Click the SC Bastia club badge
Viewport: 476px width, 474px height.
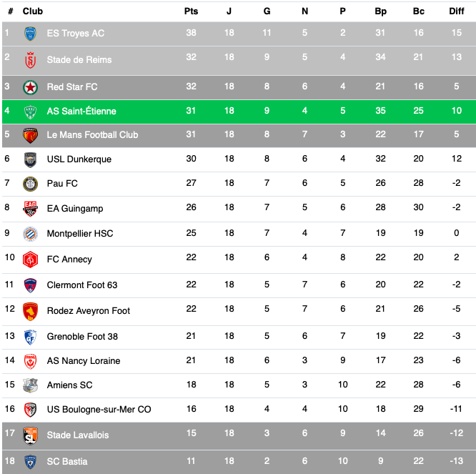click(x=30, y=461)
